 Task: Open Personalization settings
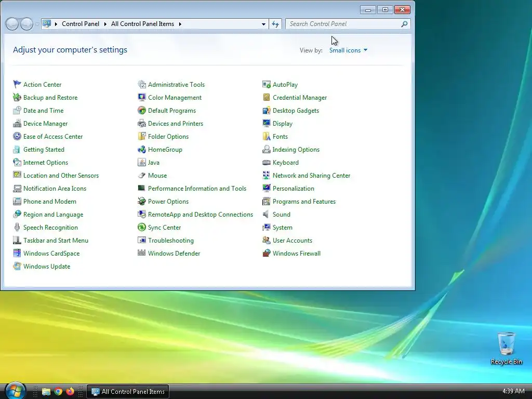(294, 188)
